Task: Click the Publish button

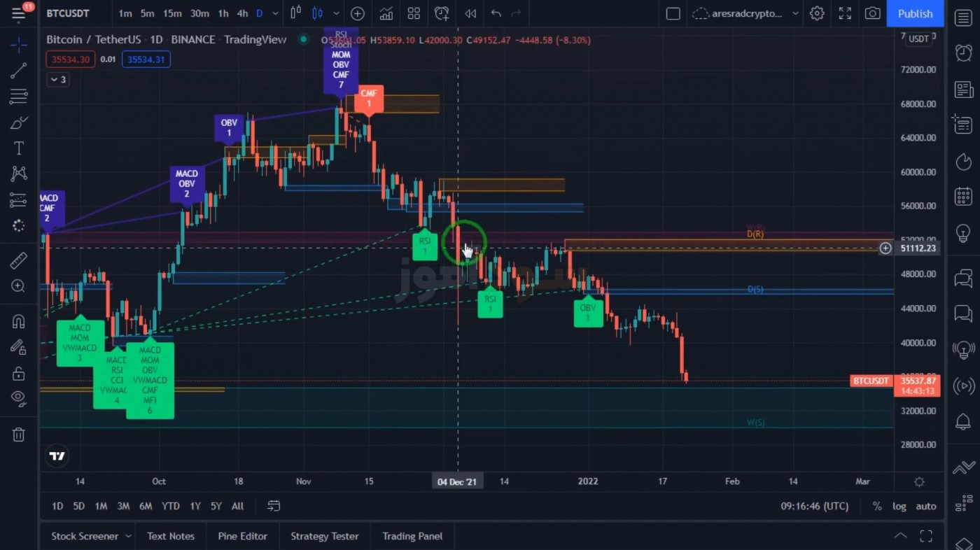Action: (x=915, y=13)
